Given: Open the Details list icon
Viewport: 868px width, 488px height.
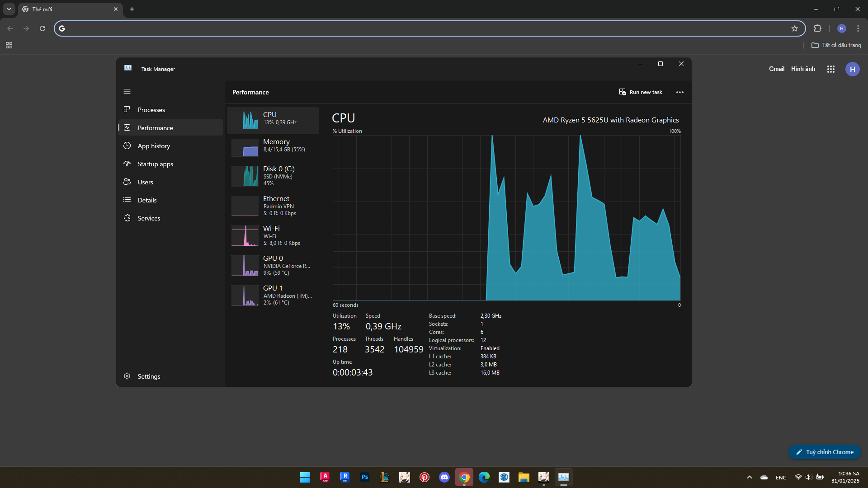Looking at the screenshot, I should pos(127,200).
